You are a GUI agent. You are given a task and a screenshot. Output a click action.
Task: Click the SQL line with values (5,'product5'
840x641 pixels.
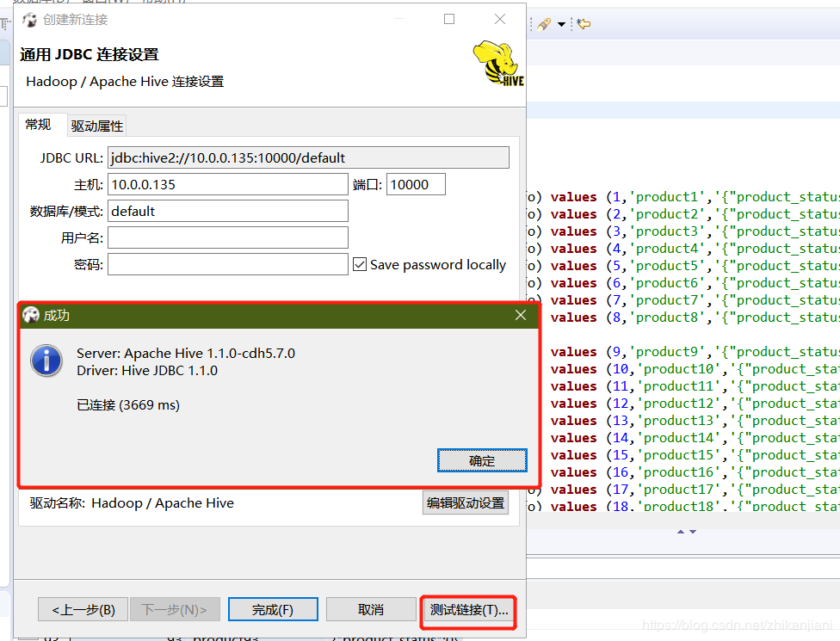click(x=683, y=266)
